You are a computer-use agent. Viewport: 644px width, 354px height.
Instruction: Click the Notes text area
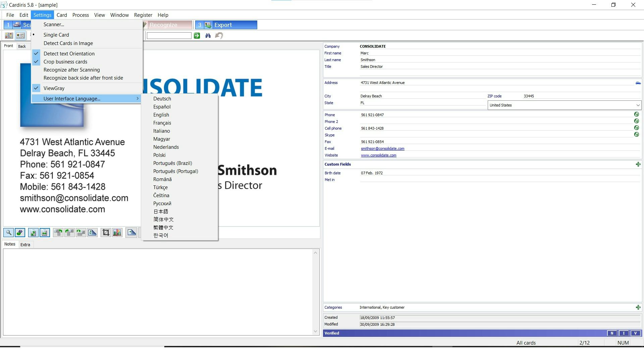(x=158, y=292)
